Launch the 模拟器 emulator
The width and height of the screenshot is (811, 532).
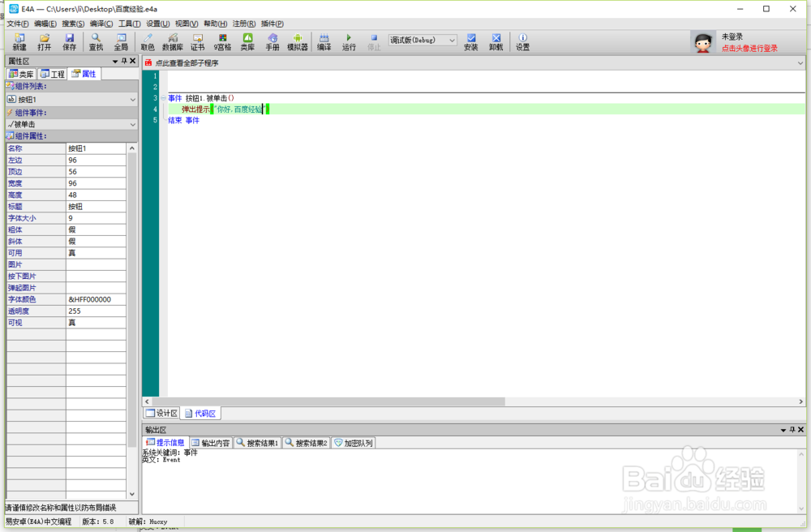(298, 42)
